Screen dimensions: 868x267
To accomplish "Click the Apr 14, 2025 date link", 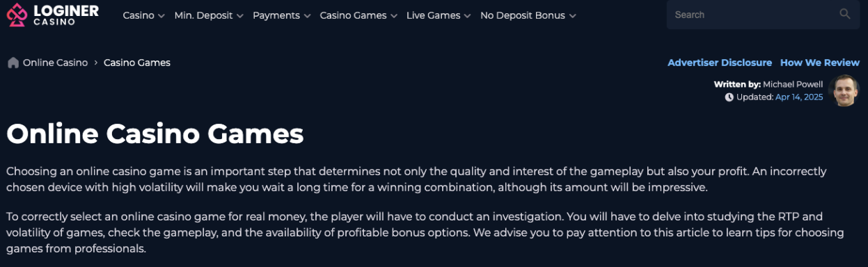I will pyautogui.click(x=799, y=97).
